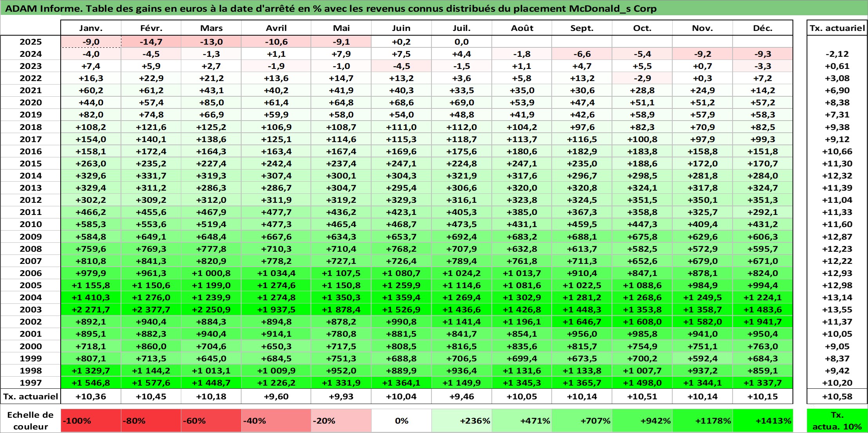The image size is (868, 433).
Task: Click the cell showing +1 329,7
Action: click(x=91, y=371)
